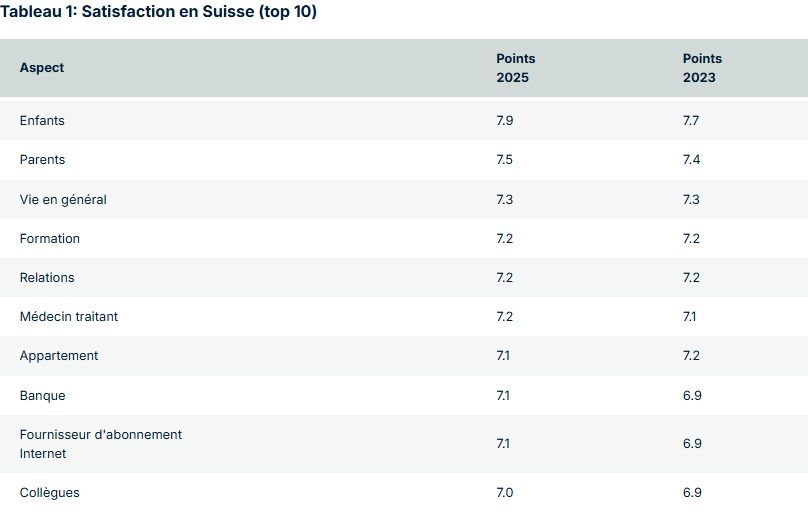The image size is (808, 516).
Task: Click the table title "Satisfaction en Suisse"
Action: coord(158,13)
